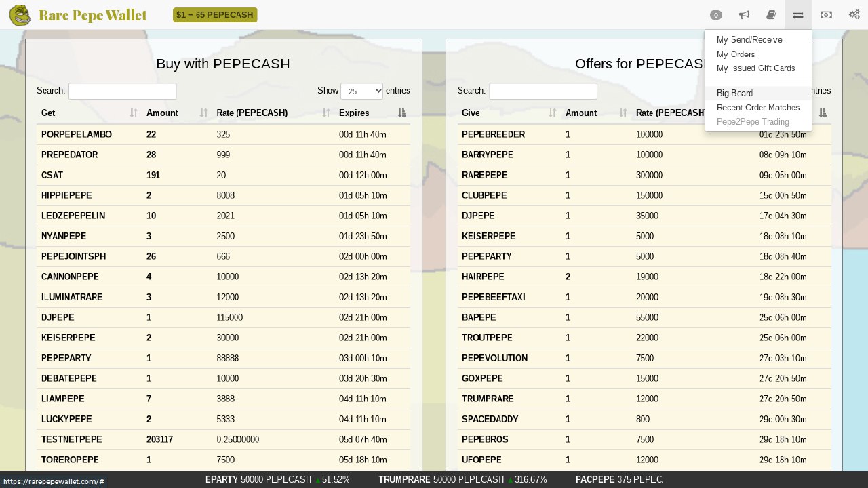868x488 pixels.
Task: Select LEDZEPEPELIN buy row
Action: click(223, 216)
